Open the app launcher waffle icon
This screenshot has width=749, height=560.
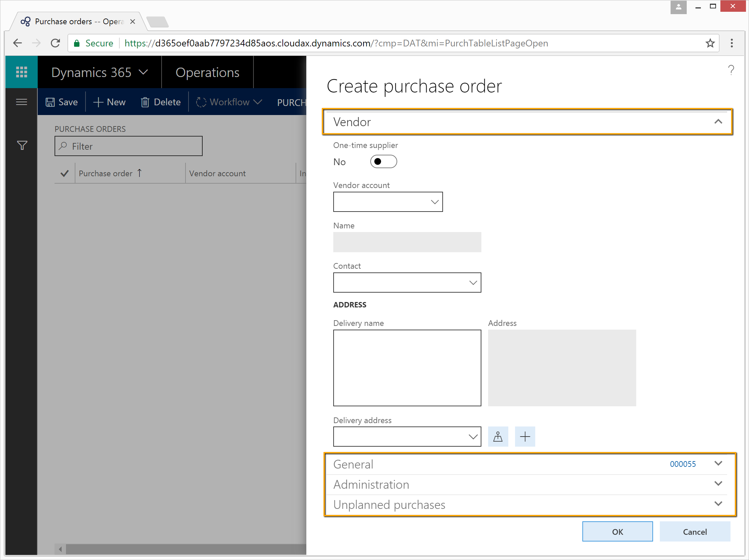[x=21, y=72]
